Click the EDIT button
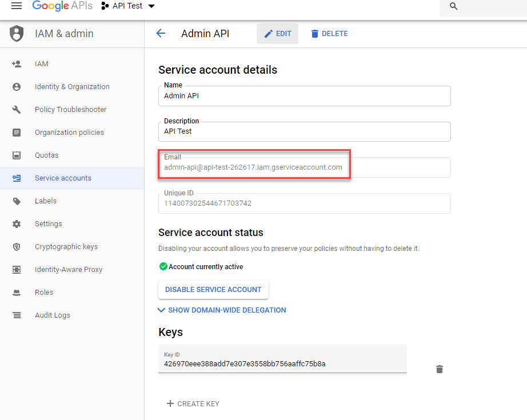 (277, 33)
